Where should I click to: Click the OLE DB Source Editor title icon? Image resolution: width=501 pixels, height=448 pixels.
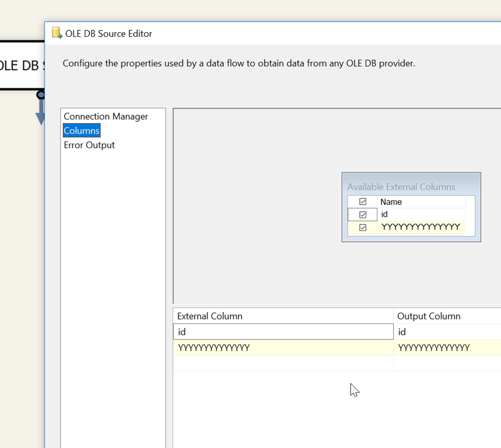(57, 33)
